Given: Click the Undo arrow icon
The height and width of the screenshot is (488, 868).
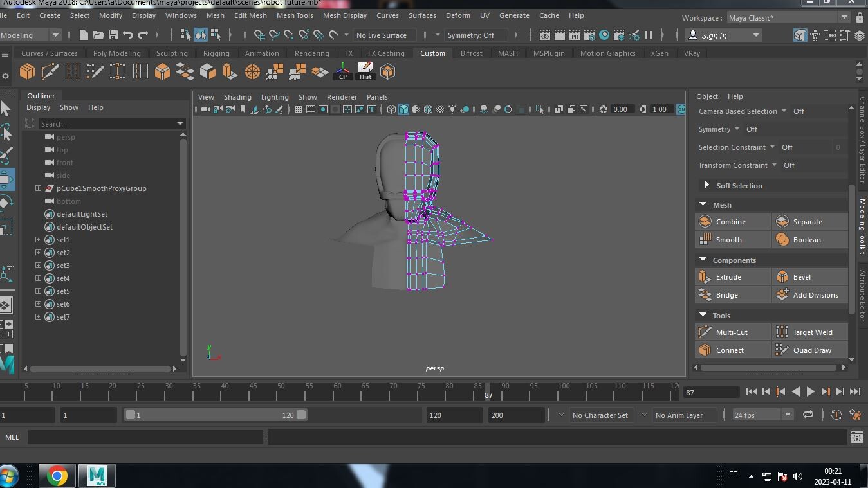Looking at the screenshot, I should [128, 35].
